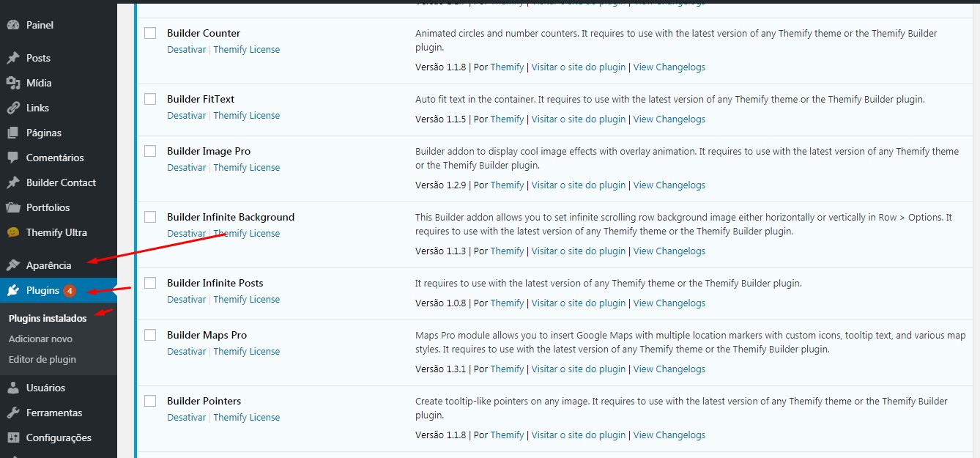980x458 pixels.
Task: Click the Versão 1.0.8 text
Action: pyautogui.click(x=440, y=303)
